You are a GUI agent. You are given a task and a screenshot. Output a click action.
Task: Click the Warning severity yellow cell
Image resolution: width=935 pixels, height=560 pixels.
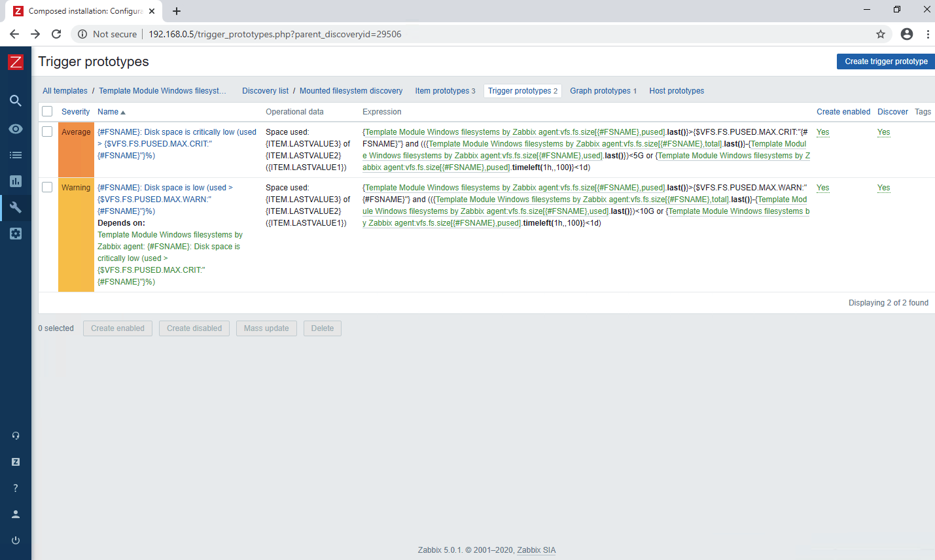tap(76, 235)
